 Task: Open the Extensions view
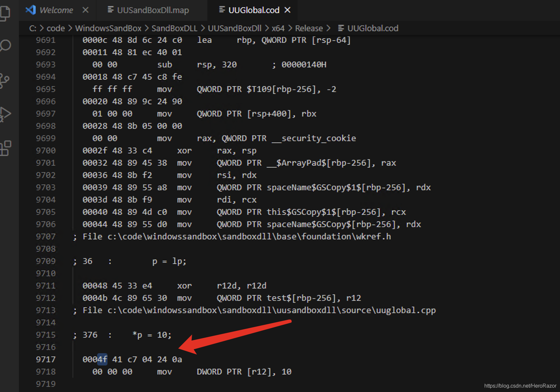click(5, 148)
